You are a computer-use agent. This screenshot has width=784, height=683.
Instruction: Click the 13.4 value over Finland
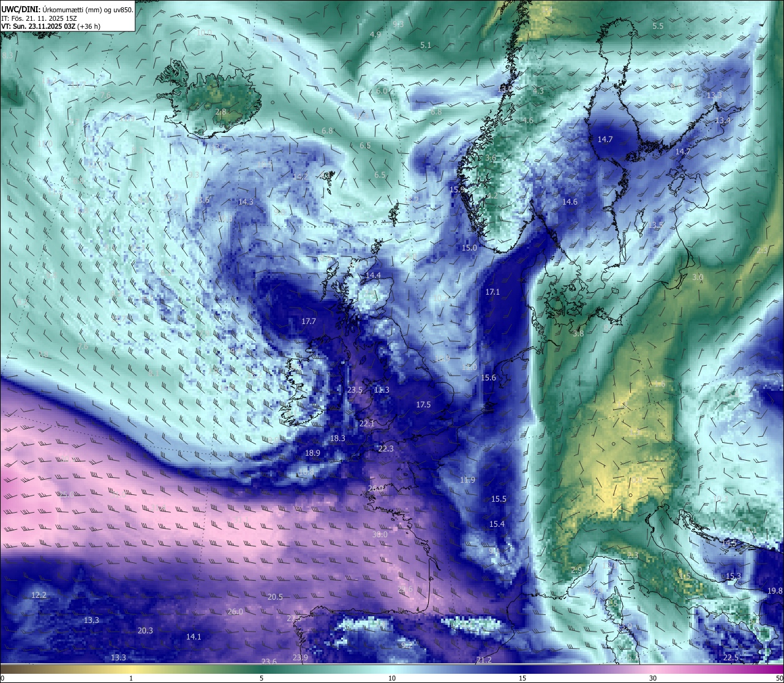click(723, 121)
